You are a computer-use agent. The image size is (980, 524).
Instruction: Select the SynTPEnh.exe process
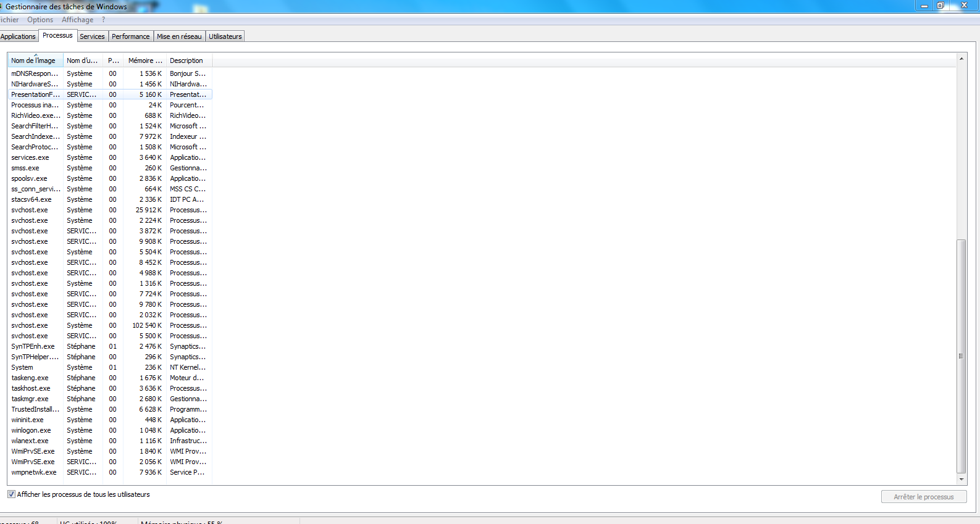click(x=110, y=346)
